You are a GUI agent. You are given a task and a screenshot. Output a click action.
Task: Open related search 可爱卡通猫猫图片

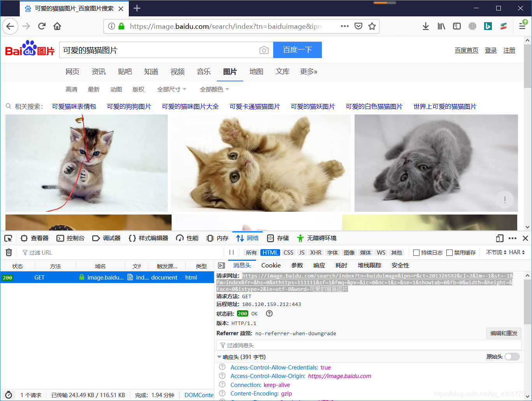[255, 106]
